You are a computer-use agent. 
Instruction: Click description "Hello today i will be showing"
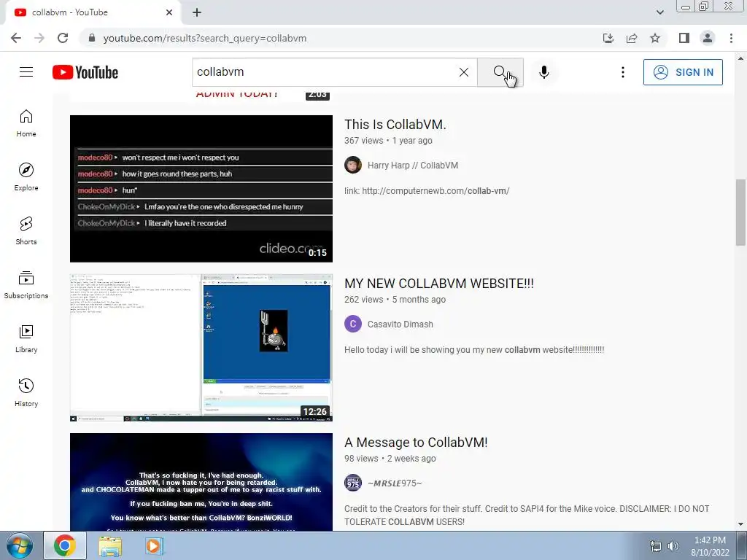(x=474, y=350)
